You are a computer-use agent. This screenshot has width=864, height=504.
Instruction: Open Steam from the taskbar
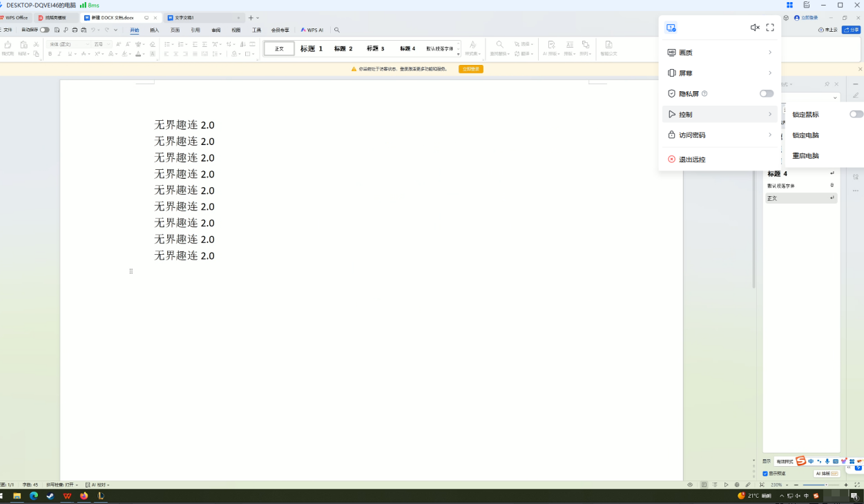(x=50, y=496)
